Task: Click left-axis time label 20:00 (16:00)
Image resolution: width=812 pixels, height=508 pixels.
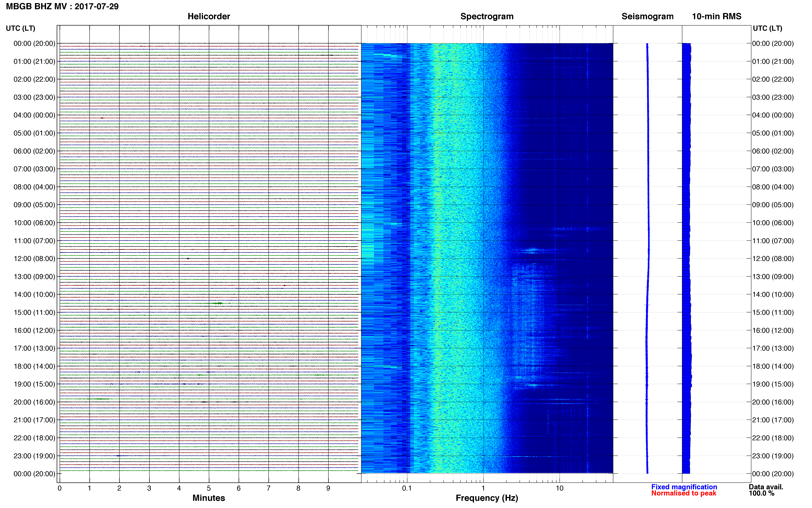Action: pos(34,402)
